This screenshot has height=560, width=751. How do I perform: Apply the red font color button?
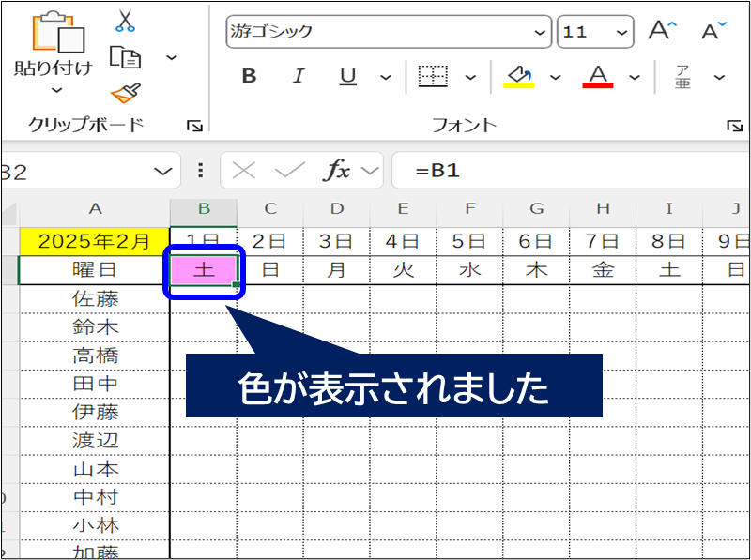tap(598, 77)
